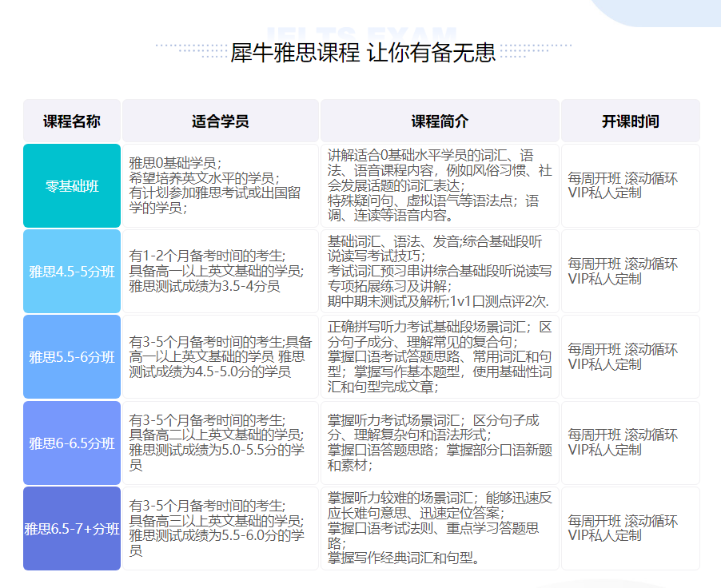Select the 雅思6.5-7+分班 course cell
The height and width of the screenshot is (588, 721).
tap(72, 528)
